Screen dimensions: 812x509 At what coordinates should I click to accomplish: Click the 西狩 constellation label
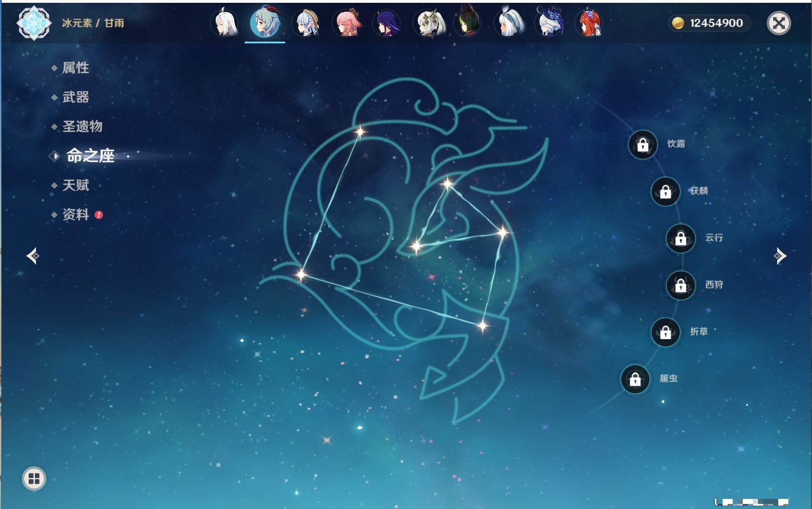[714, 285]
